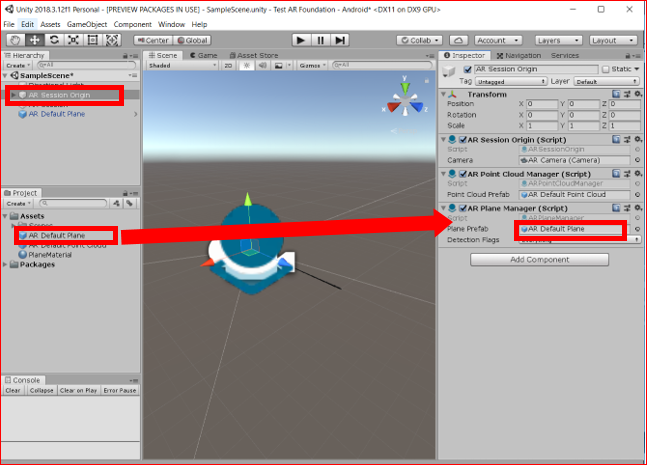
Task: Open the Layers dropdown
Action: [x=558, y=40]
